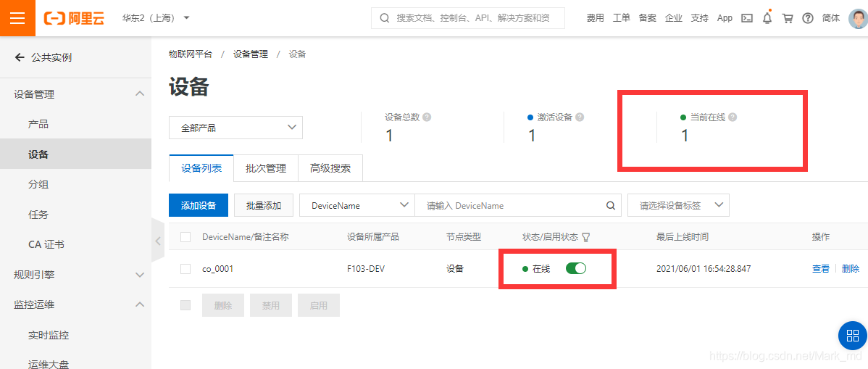The width and height of the screenshot is (868, 369).
Task: Click the grey 删除 batch button
Action: (223, 305)
